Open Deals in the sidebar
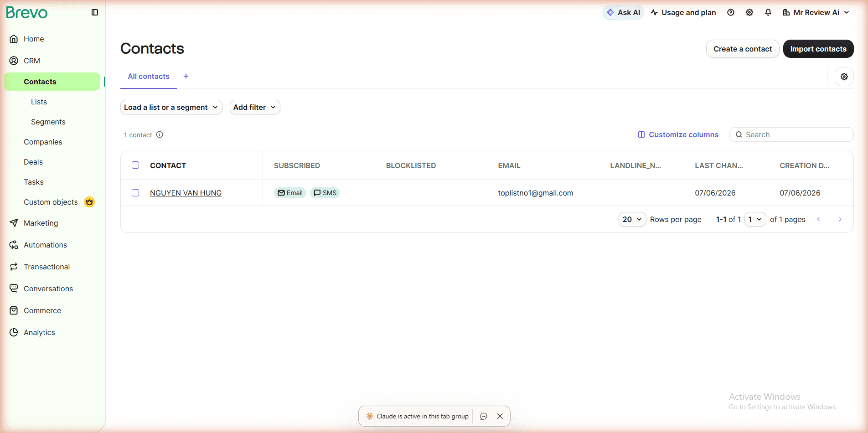 coord(33,162)
